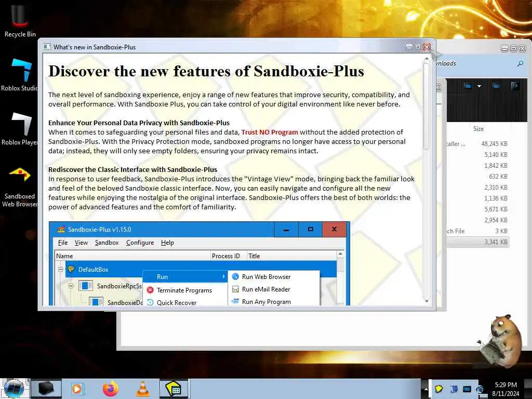Viewport: 532px width, 399px height.
Task: Close the What's new in Sandboxie-Plus window
Action: point(427,47)
